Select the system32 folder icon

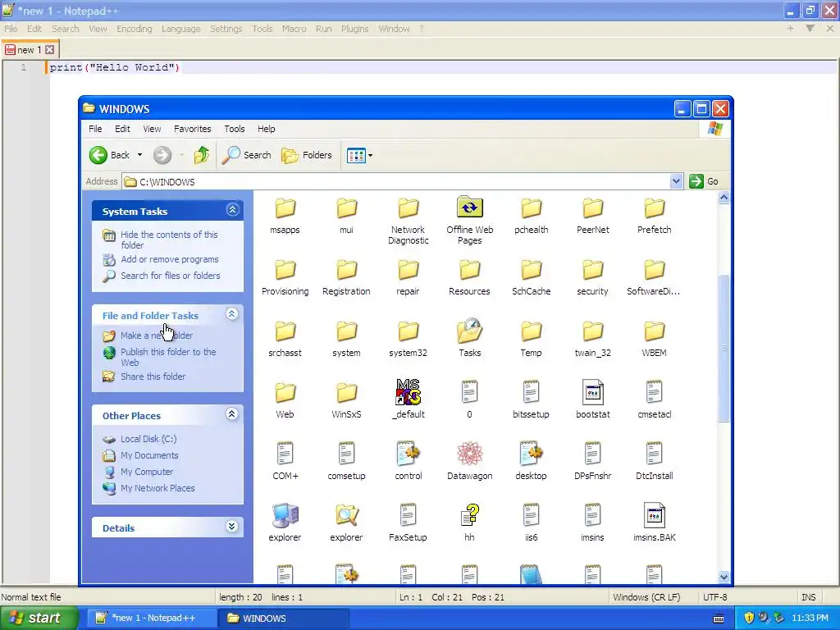pos(409,332)
